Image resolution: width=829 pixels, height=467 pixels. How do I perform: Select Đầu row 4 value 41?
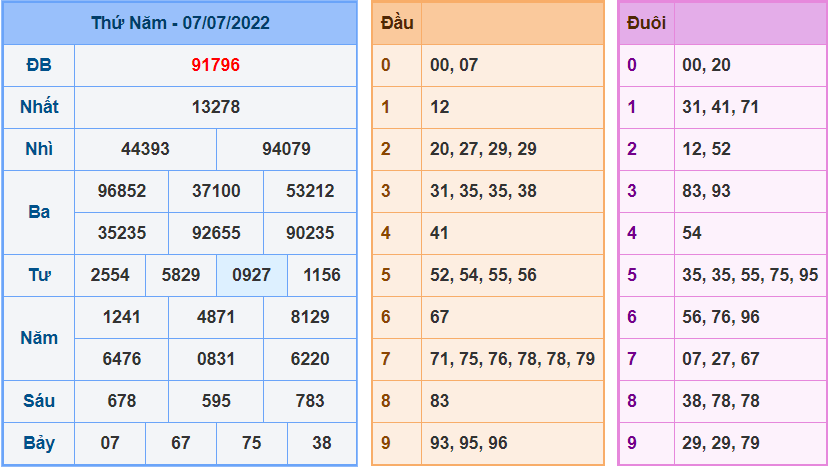pos(439,233)
